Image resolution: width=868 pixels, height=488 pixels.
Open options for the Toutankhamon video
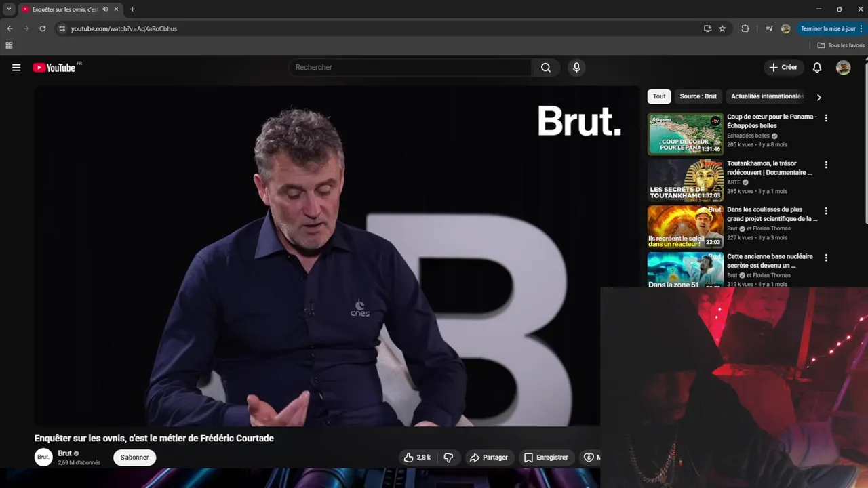(x=826, y=165)
